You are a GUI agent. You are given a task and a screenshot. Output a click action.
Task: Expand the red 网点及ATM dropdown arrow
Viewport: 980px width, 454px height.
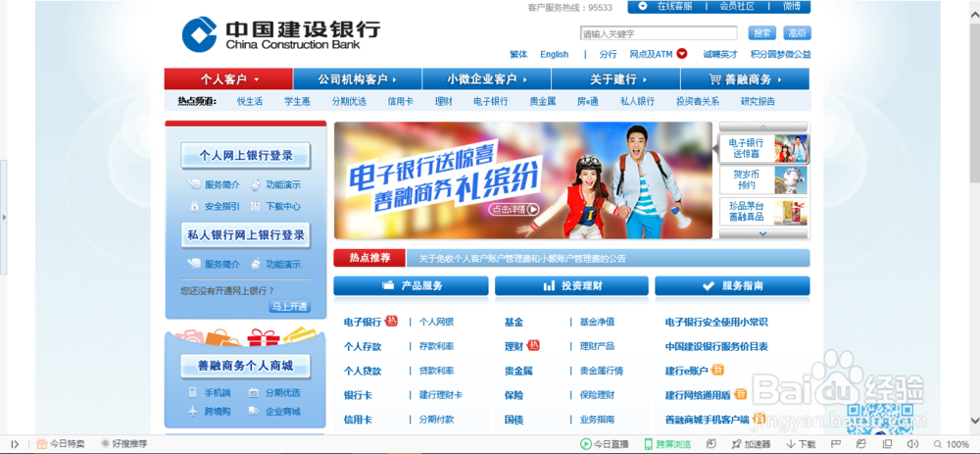(x=682, y=54)
